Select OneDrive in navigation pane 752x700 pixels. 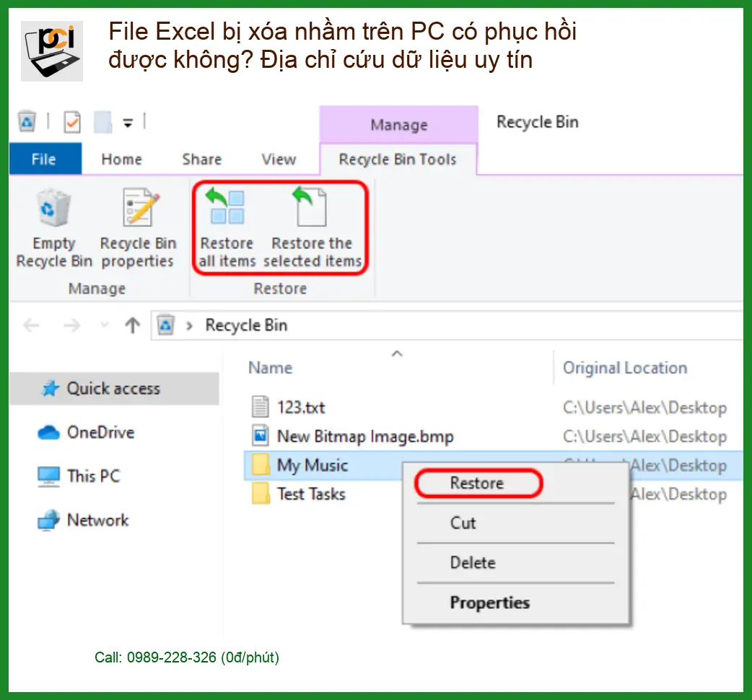(x=101, y=432)
